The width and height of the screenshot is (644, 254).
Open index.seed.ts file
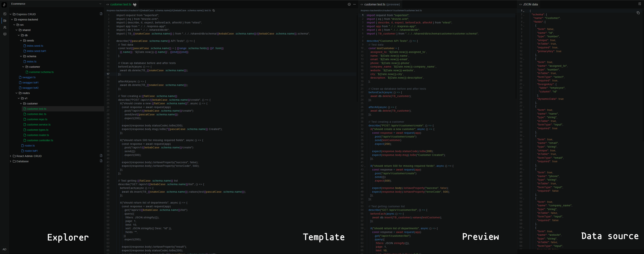(35, 46)
